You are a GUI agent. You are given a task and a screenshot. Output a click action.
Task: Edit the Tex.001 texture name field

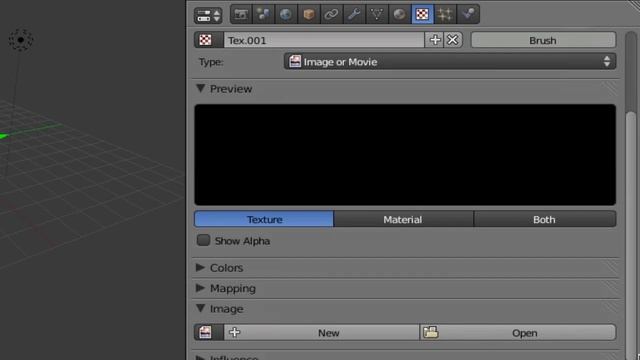point(324,40)
